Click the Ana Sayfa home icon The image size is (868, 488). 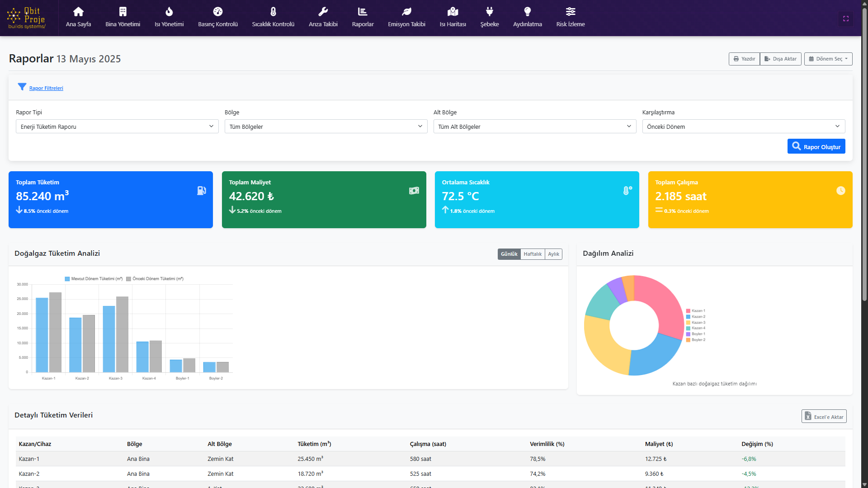(x=78, y=12)
